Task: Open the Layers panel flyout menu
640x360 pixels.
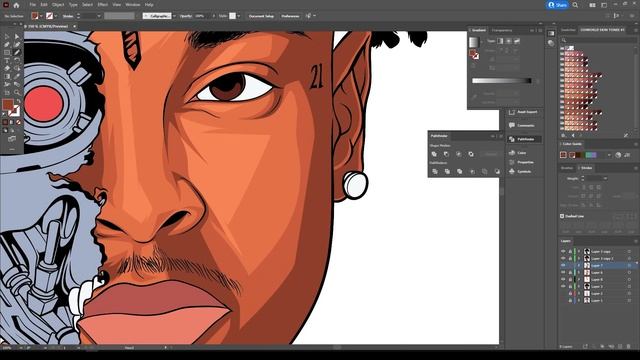Action: [x=636, y=241]
